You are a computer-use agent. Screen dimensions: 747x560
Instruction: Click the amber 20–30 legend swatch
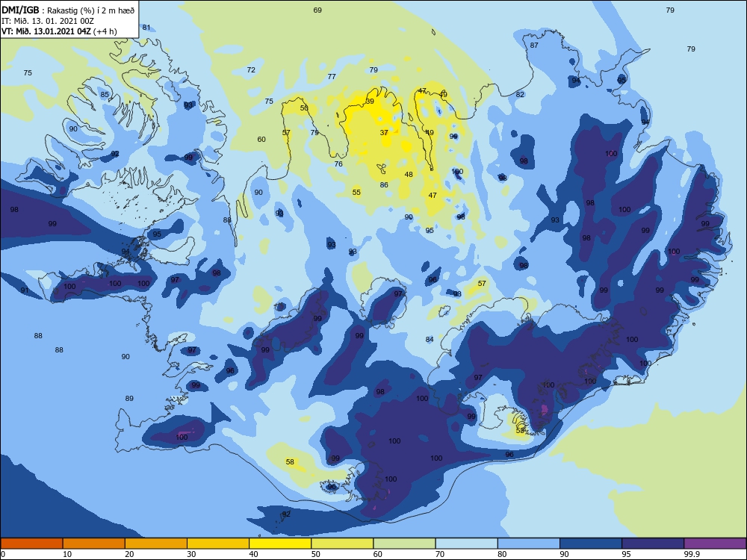pyautogui.click(x=156, y=544)
